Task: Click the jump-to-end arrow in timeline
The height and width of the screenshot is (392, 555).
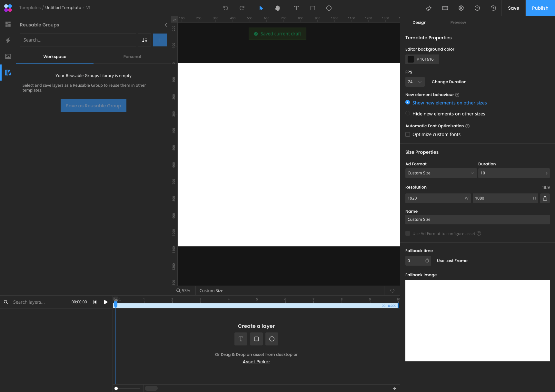Action: (x=395, y=388)
